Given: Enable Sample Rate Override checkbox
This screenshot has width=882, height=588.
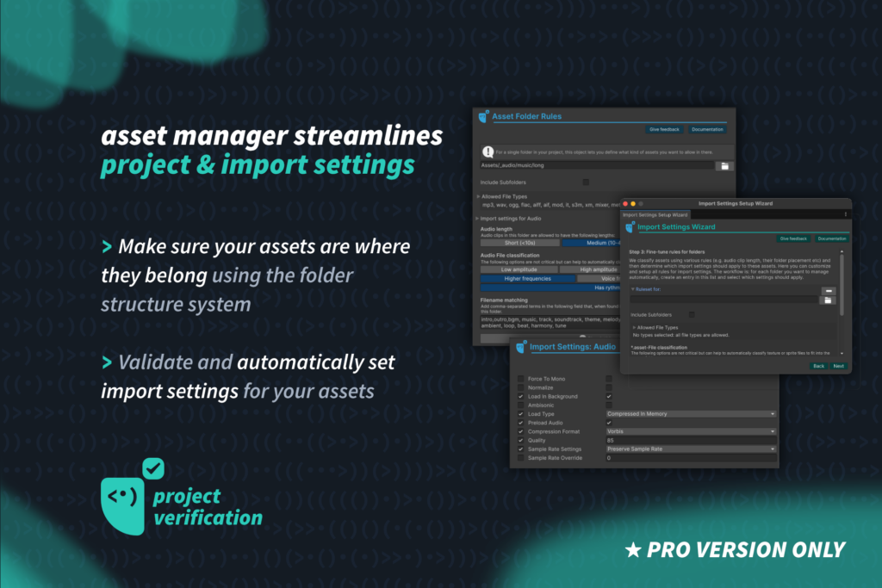Looking at the screenshot, I should click(x=520, y=458).
